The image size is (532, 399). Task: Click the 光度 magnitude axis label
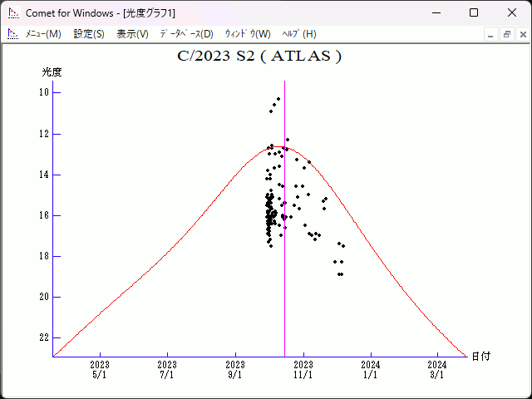coord(52,72)
